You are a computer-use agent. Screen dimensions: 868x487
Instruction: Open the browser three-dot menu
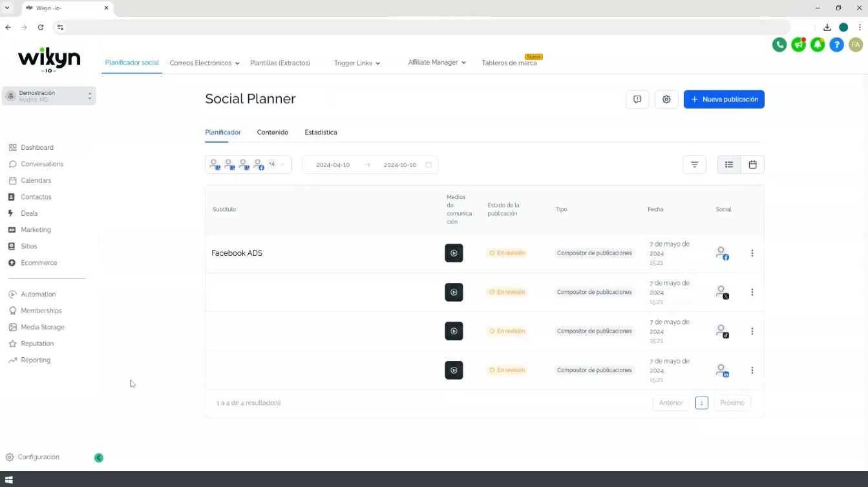tap(860, 27)
